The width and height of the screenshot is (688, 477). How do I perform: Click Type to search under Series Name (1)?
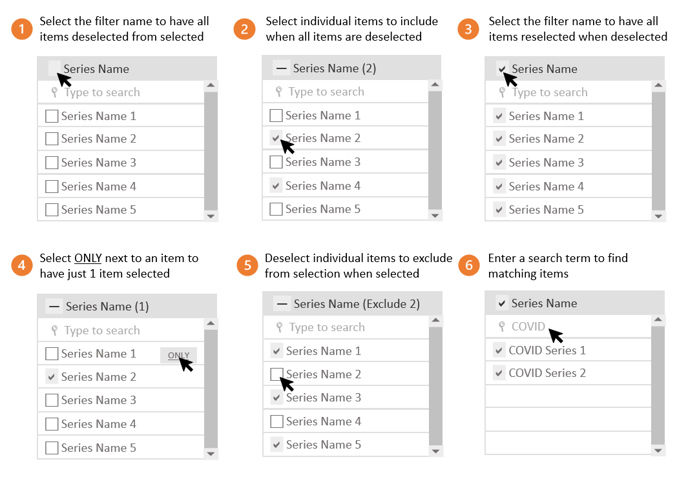(x=102, y=331)
